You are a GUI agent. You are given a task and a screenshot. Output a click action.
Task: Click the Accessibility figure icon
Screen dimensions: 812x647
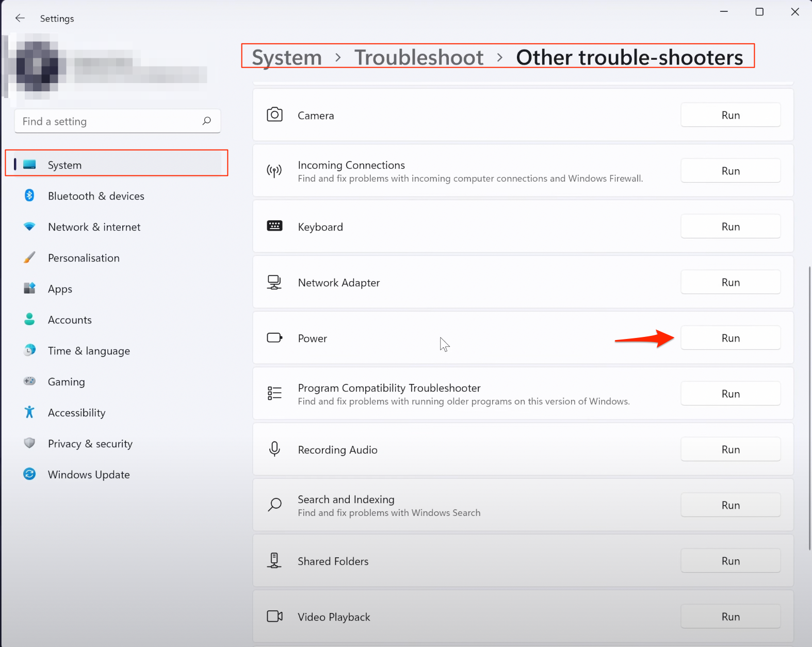[29, 412]
